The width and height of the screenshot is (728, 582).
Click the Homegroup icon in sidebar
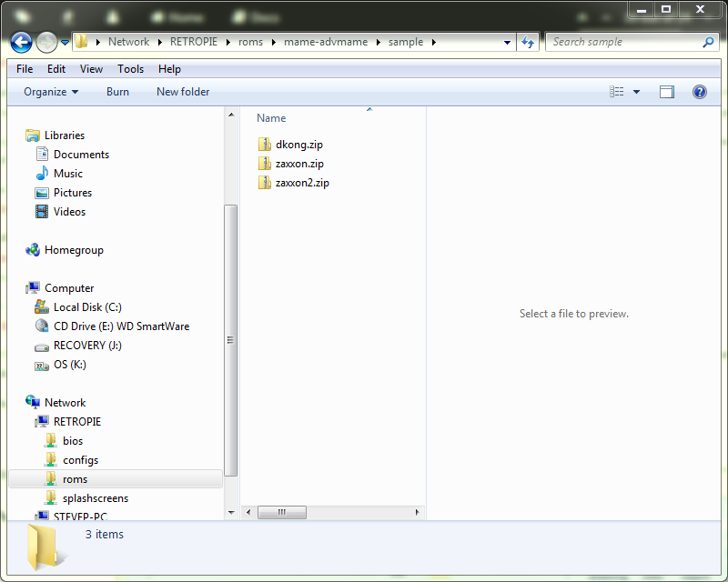click(33, 250)
